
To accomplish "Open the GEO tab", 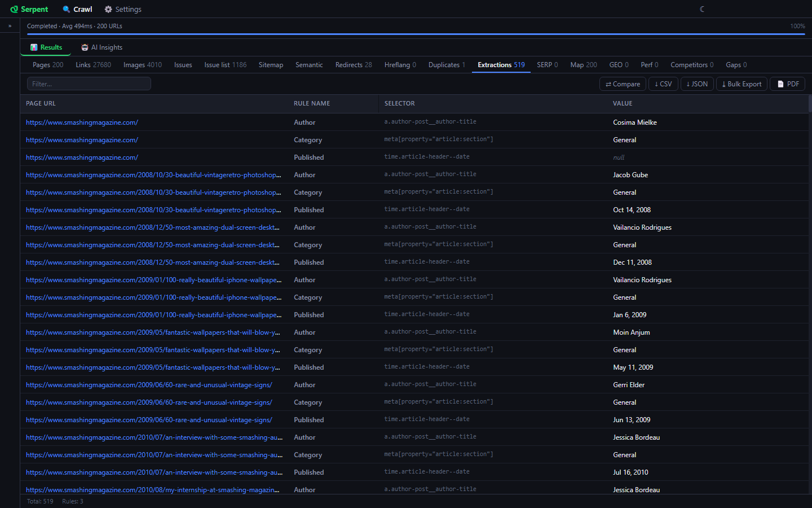I will pos(619,65).
